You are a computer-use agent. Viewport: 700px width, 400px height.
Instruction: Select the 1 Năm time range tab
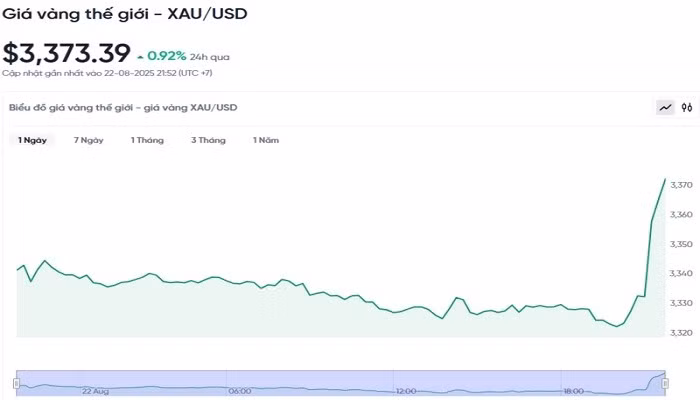tap(265, 140)
